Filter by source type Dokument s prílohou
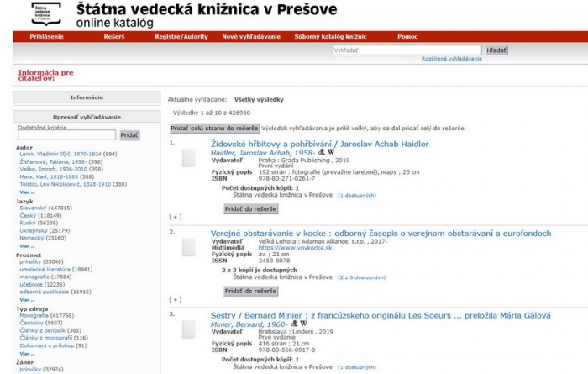The image size is (588, 374). pyautogui.click(x=47, y=345)
